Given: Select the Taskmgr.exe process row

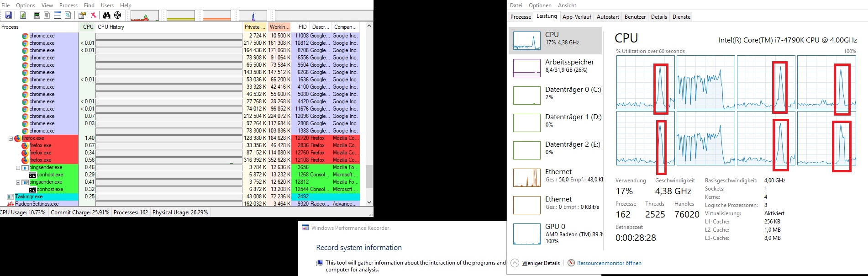Looking at the screenshot, I should [180, 196].
